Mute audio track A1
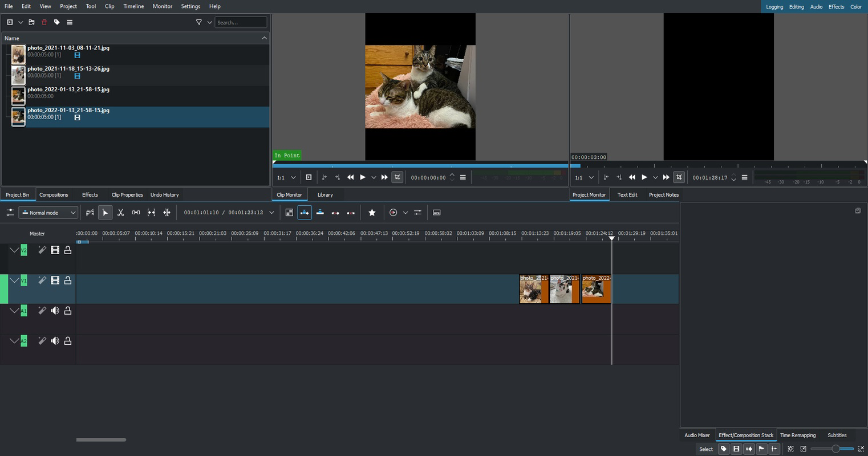The height and width of the screenshot is (456, 868). coord(55,311)
